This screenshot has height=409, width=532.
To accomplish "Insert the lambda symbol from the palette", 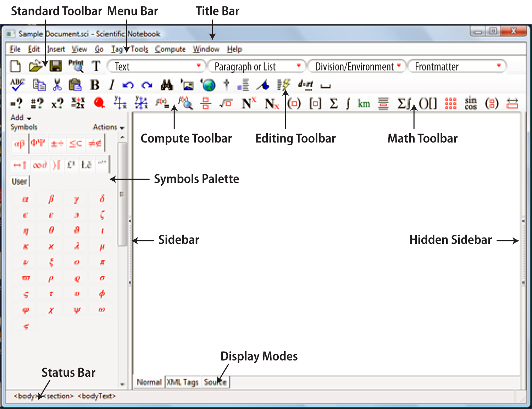I will point(77,246).
